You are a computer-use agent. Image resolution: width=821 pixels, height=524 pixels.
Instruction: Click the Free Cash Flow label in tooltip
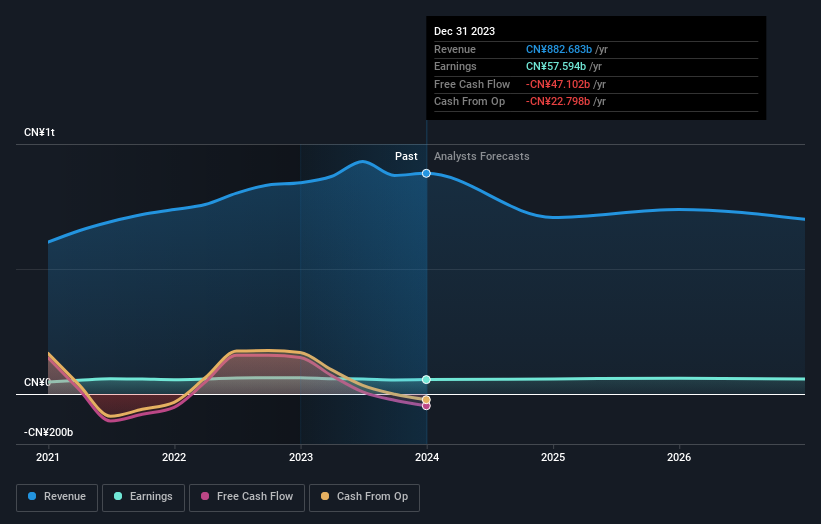472,84
